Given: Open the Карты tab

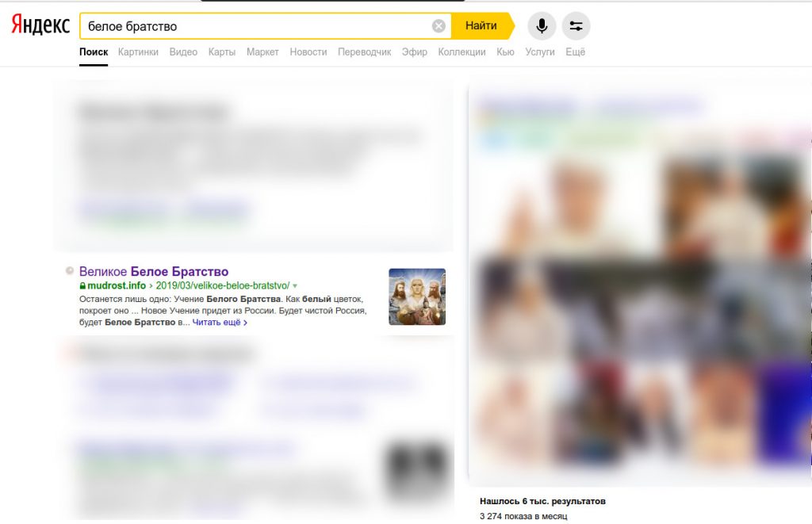Looking at the screenshot, I should pyautogui.click(x=222, y=52).
